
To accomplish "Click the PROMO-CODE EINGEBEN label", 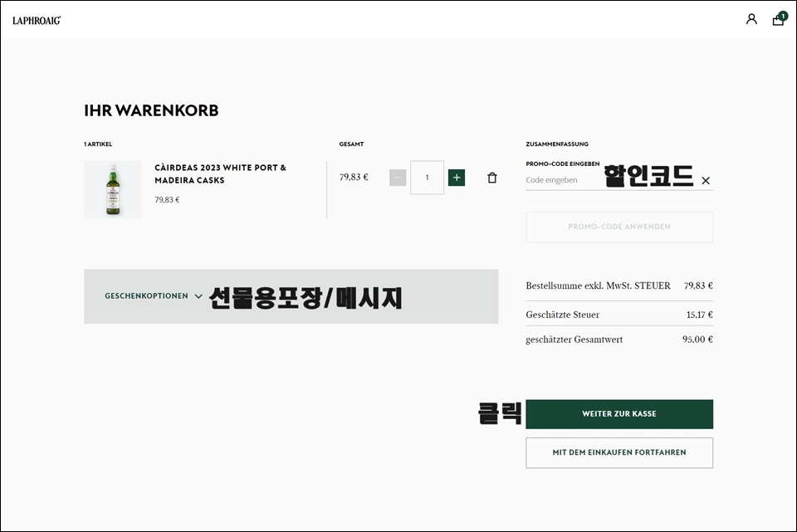I will [x=563, y=164].
